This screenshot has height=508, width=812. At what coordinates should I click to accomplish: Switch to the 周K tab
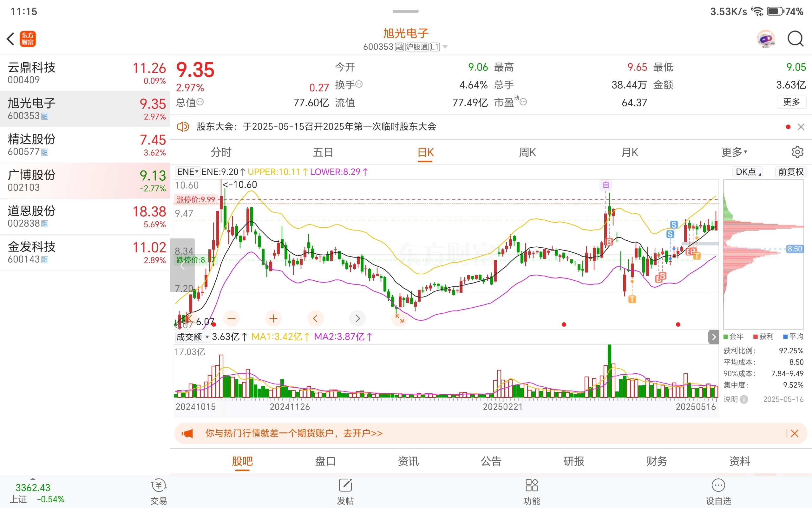[x=527, y=152]
